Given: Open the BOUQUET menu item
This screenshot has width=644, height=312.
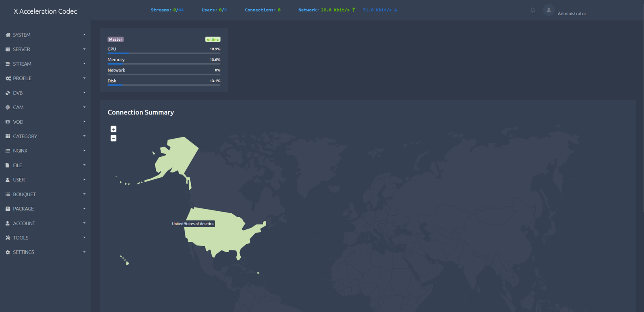Looking at the screenshot, I should pyautogui.click(x=24, y=194).
